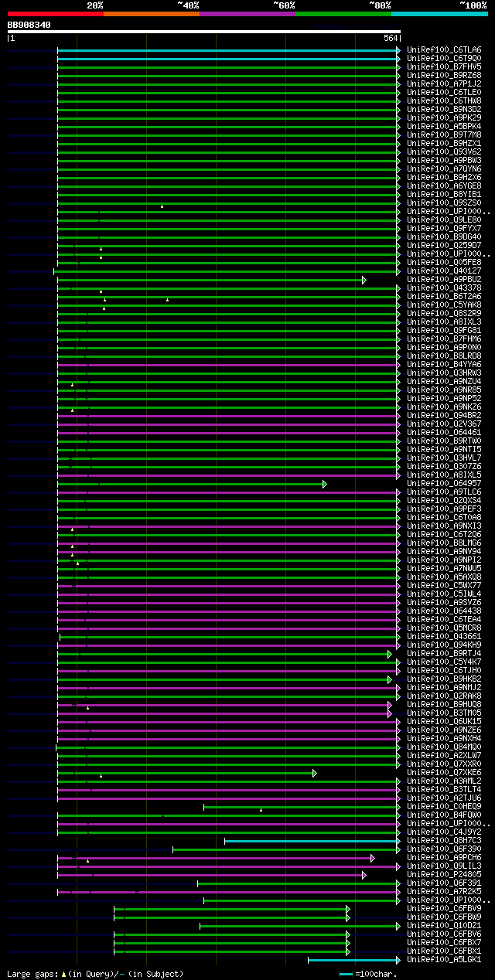495x980 pixels.
Task: Select the UniRef100_B8LMG6 label
Action: (x=444, y=543)
